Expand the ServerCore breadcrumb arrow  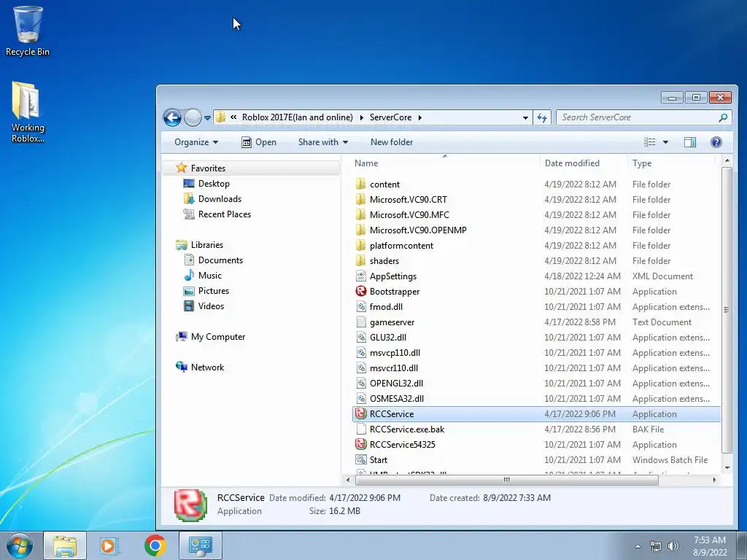419,117
